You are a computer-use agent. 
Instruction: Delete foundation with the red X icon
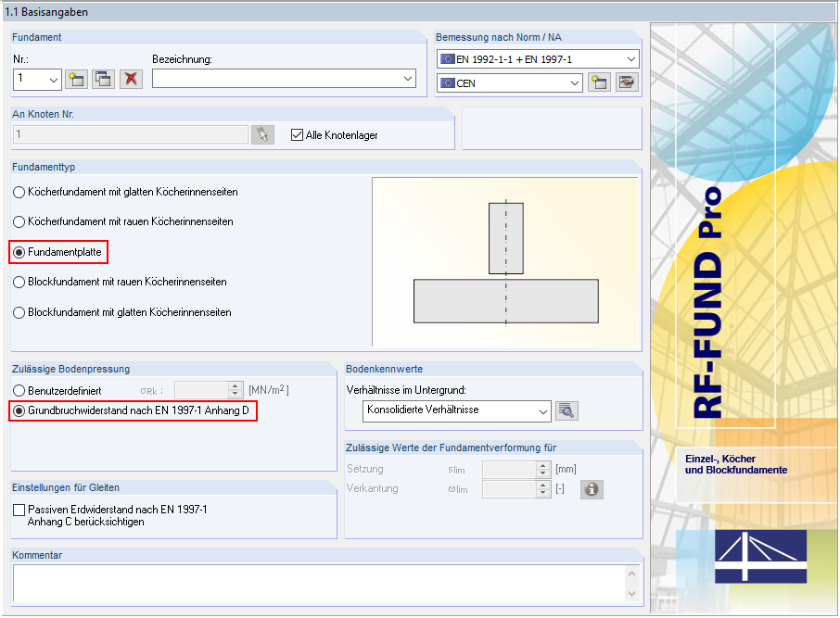click(x=131, y=80)
